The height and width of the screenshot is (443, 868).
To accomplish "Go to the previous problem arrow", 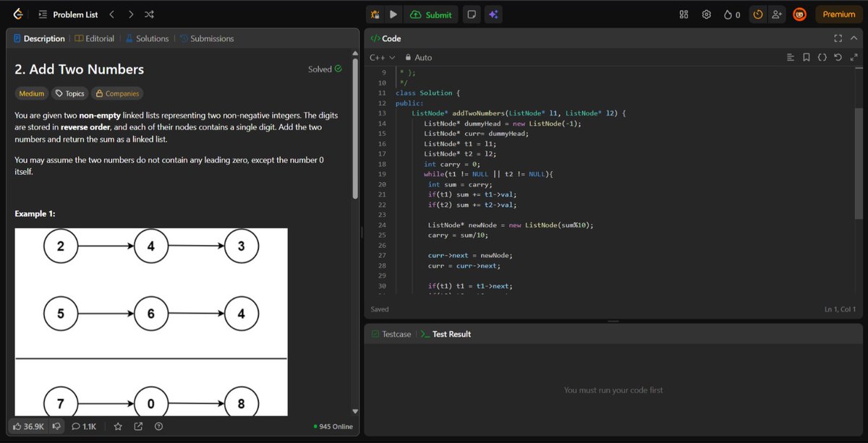I will point(111,14).
